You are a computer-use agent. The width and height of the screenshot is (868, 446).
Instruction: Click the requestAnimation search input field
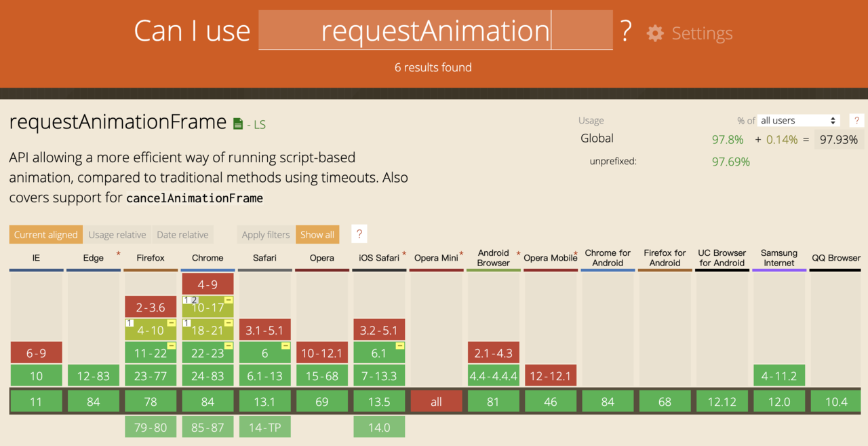[x=435, y=31]
